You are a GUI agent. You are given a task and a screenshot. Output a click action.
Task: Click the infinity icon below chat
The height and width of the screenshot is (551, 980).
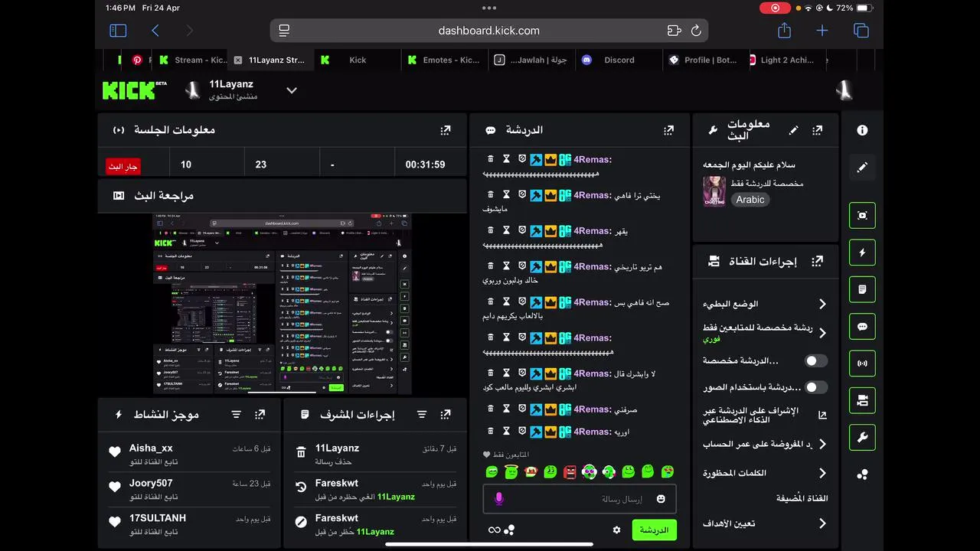[494, 530]
